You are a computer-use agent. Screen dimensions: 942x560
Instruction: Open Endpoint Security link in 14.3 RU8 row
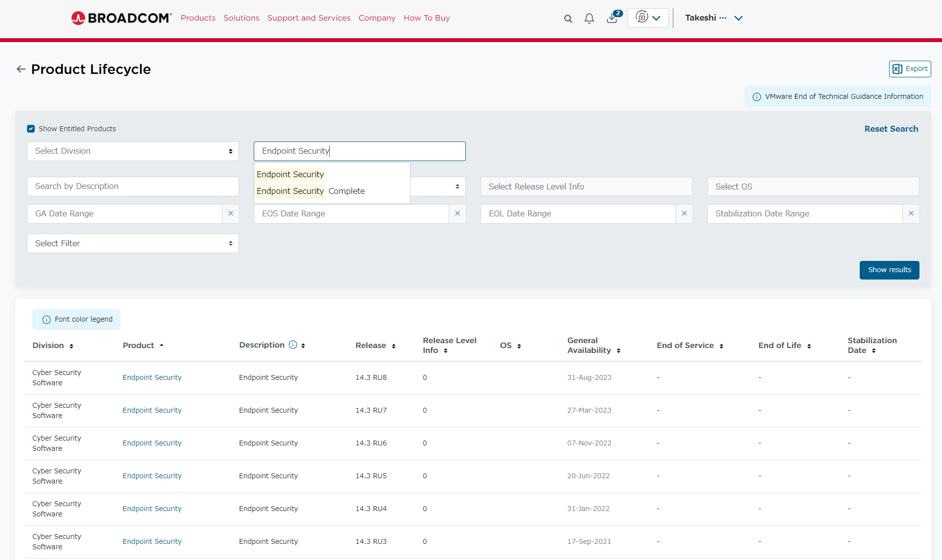152,378
